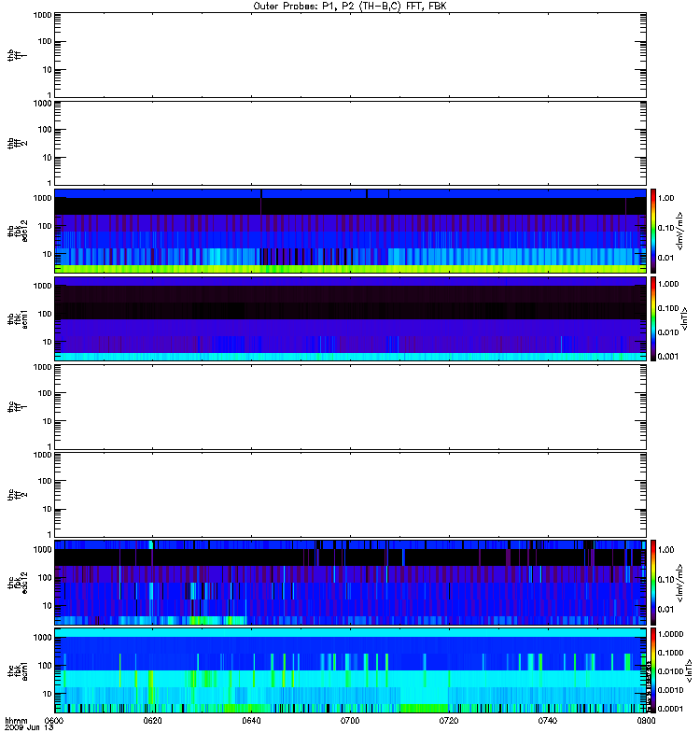700x747 pixels.
Task: Click the empty thc fff 1 panel
Action: (350, 406)
